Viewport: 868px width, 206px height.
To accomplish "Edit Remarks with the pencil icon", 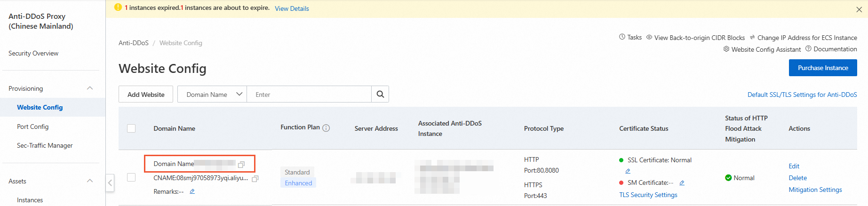I will [x=192, y=191].
